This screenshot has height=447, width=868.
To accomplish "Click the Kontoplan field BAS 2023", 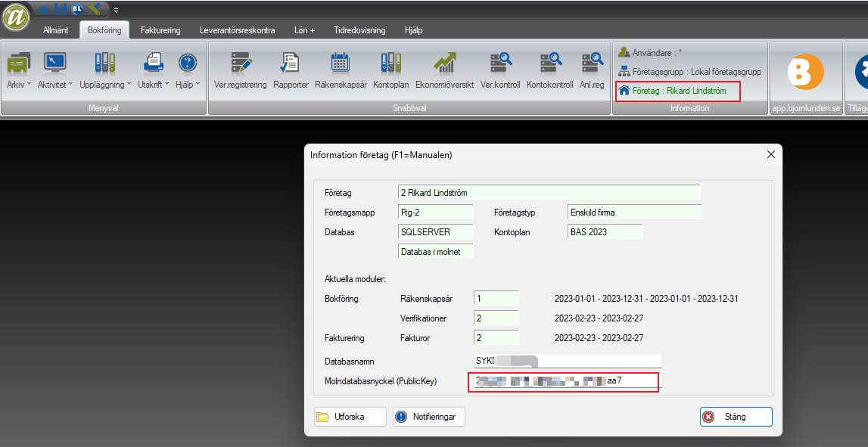I will point(605,231).
